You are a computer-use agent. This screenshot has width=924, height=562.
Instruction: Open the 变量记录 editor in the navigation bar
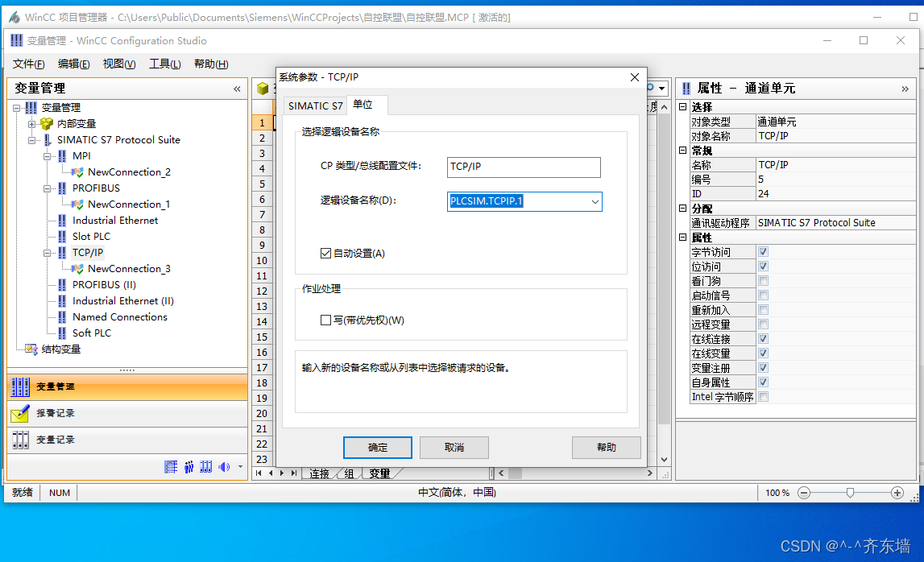coord(127,440)
